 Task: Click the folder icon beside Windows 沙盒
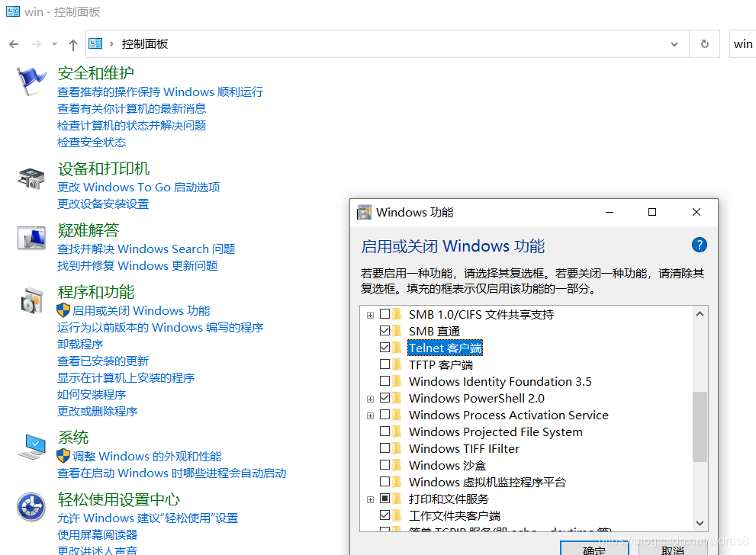tap(397, 465)
